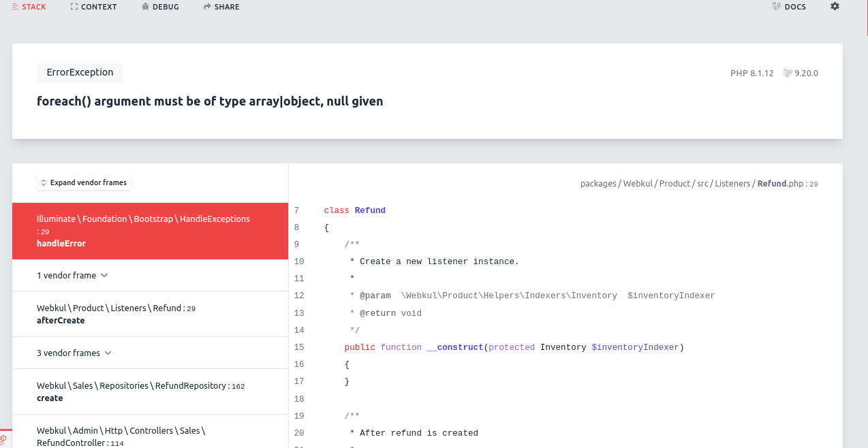Click the 'After refund is created' comment line
Screen dimensions: 868x448
click(414, 433)
